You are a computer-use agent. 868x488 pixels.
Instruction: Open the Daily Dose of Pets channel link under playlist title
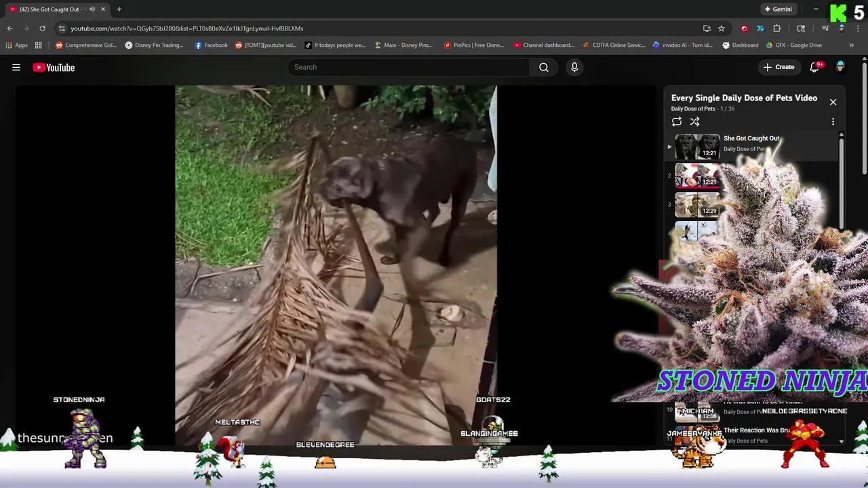(x=693, y=108)
